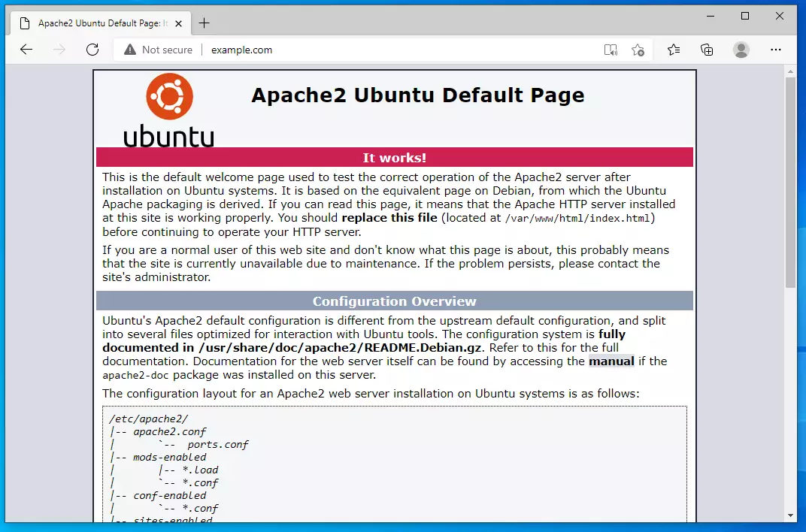Click the user profile avatar icon
Image resolution: width=806 pixels, height=532 pixels.
[x=741, y=50]
